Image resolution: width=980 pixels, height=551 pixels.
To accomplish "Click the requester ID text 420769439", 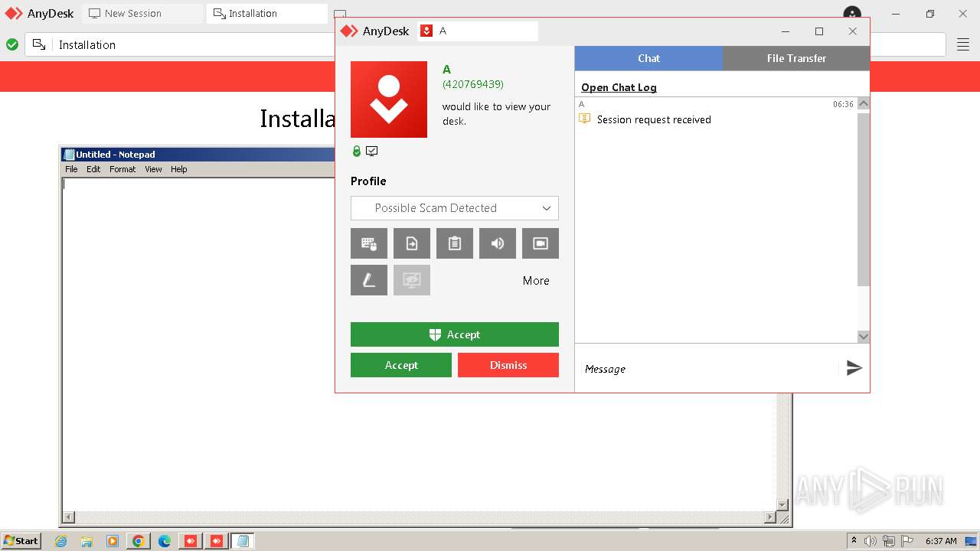I will click(x=473, y=84).
